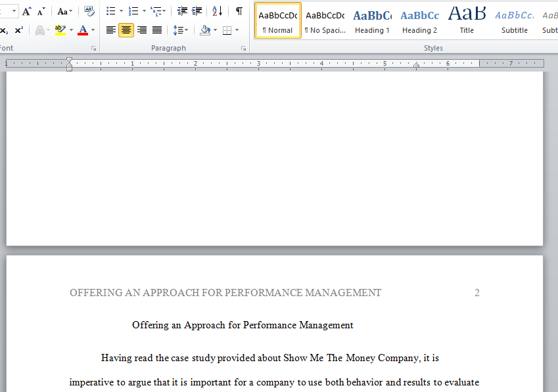Justify paragraph text
Viewport: 558px width, 392px height.
[157, 30]
